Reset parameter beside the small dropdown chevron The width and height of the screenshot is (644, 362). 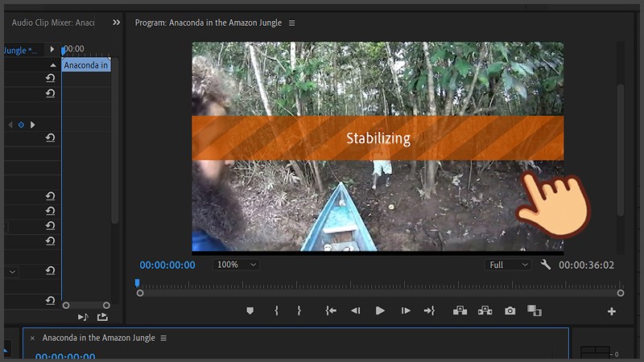[50, 271]
